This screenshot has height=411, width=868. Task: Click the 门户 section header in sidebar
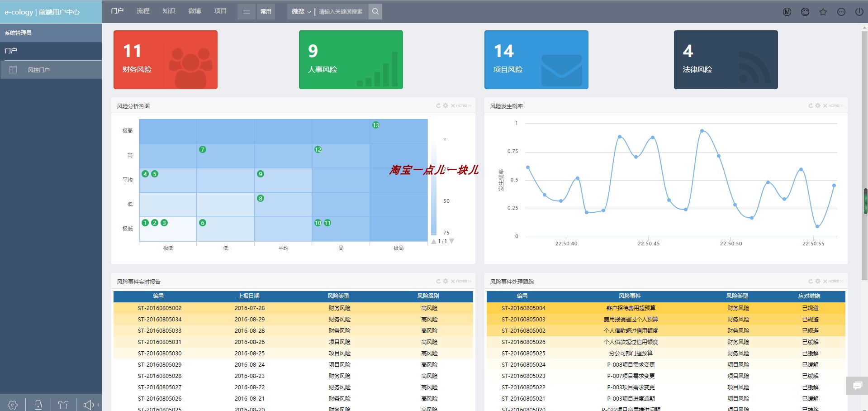pyautogui.click(x=51, y=51)
